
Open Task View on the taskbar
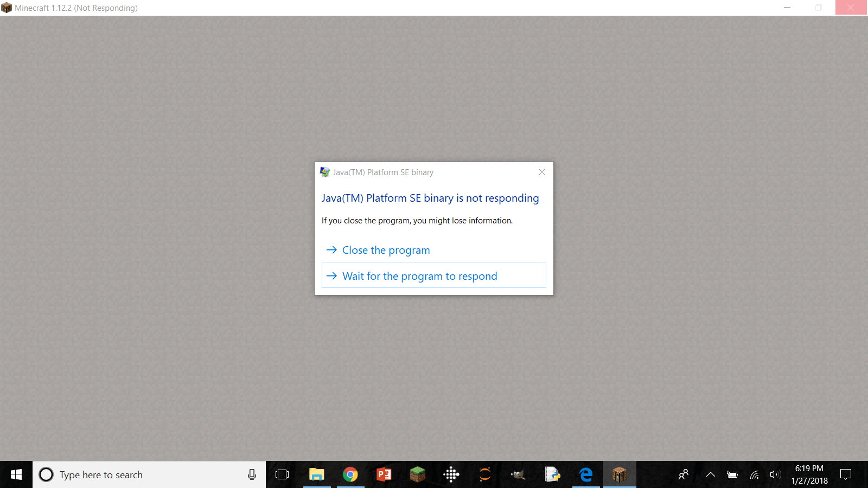pyautogui.click(x=282, y=474)
